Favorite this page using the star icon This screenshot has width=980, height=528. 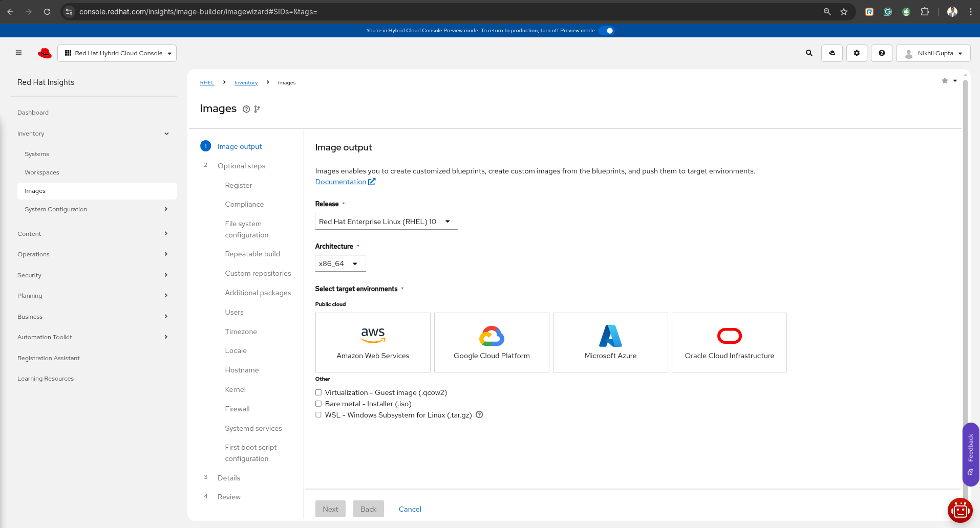[945, 81]
